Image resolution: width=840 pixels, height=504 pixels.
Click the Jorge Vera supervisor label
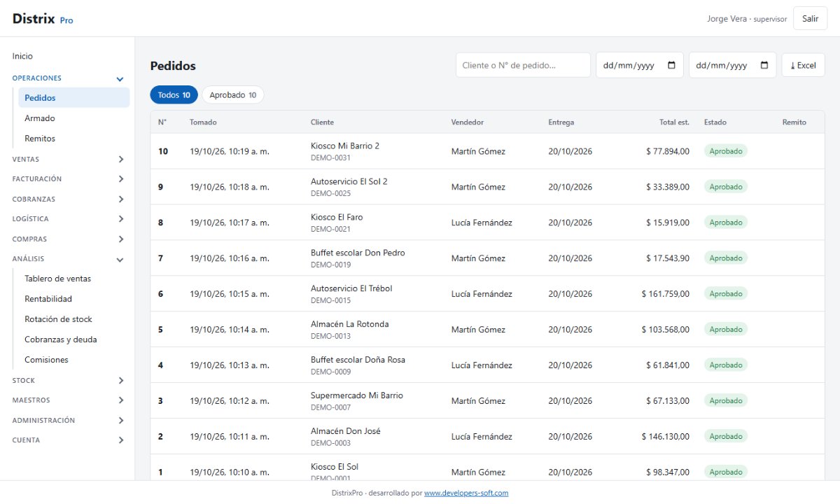[x=747, y=19]
